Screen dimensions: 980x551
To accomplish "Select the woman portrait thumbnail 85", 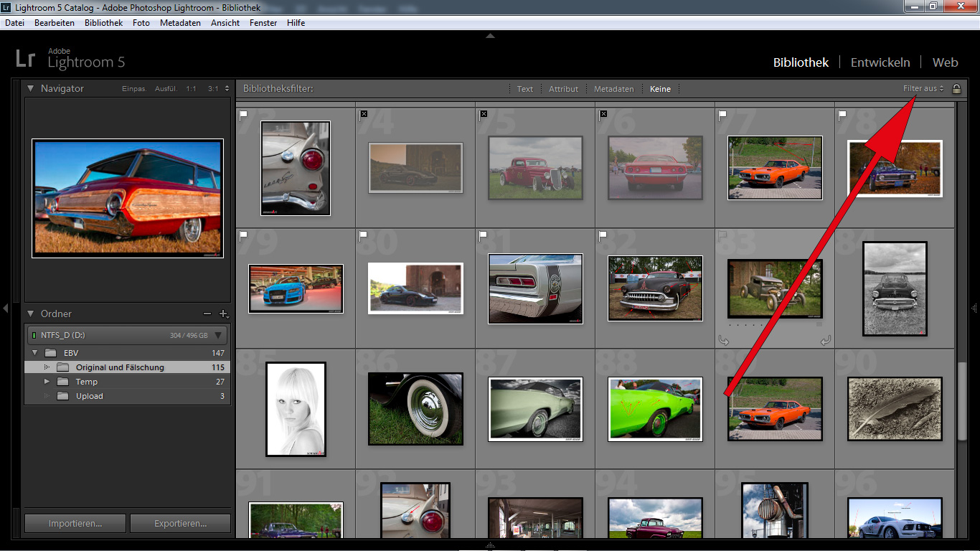I will [296, 409].
